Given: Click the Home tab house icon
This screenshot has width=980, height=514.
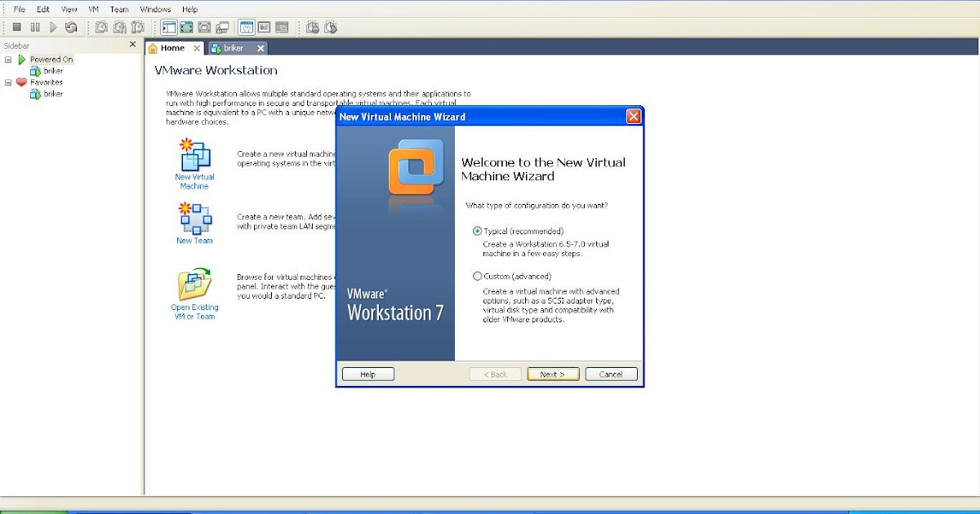Looking at the screenshot, I should coord(153,48).
